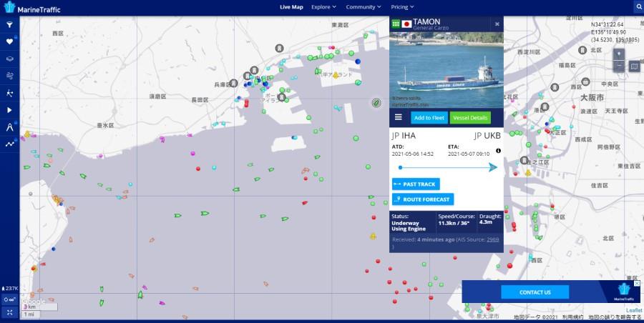Close the ad with the corner X
The image size is (644, 323).
(636, 283)
